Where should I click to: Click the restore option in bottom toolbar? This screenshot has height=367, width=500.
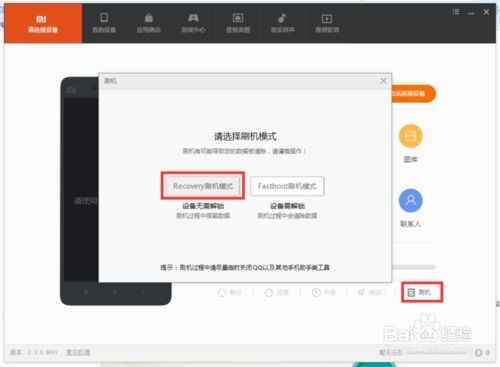point(277,293)
